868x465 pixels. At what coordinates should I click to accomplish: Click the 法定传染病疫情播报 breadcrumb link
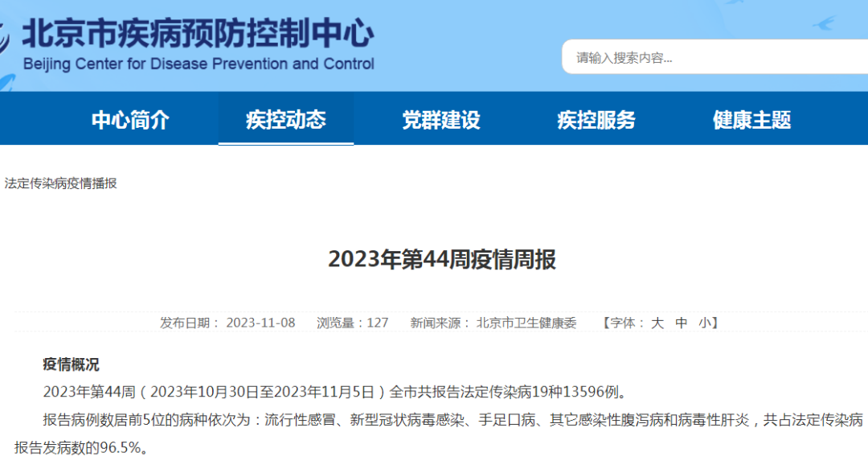click(61, 183)
